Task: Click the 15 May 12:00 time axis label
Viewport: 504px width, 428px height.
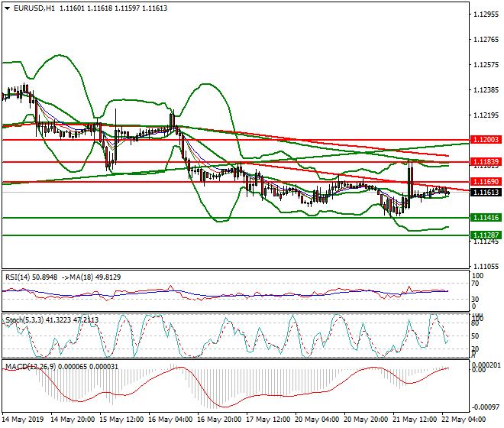Action: pyautogui.click(x=121, y=420)
